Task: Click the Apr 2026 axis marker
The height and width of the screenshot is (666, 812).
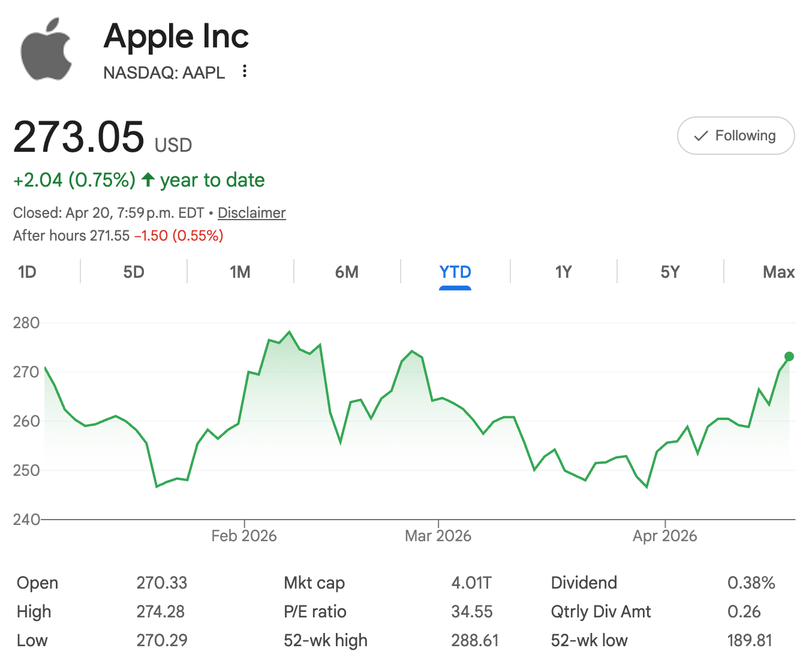Action: coord(665,536)
